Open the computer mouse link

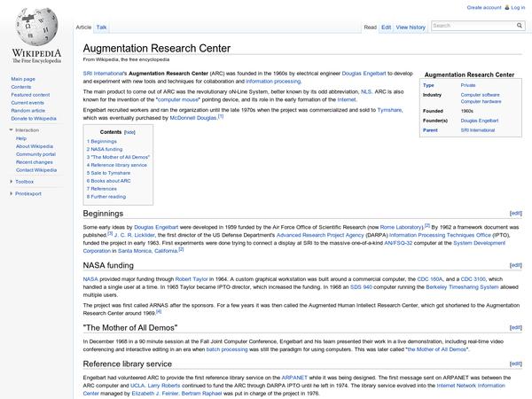tap(178, 99)
